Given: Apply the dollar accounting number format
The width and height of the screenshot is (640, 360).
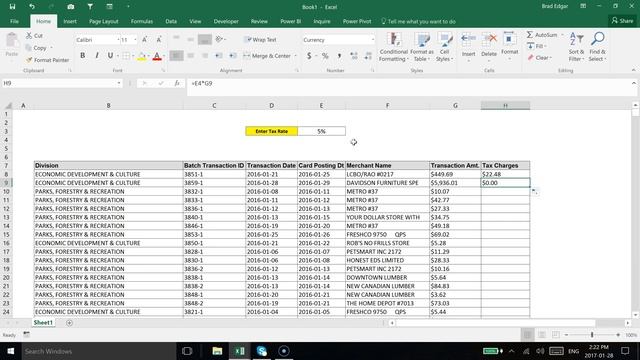Looking at the screenshot, I should coord(309,56).
